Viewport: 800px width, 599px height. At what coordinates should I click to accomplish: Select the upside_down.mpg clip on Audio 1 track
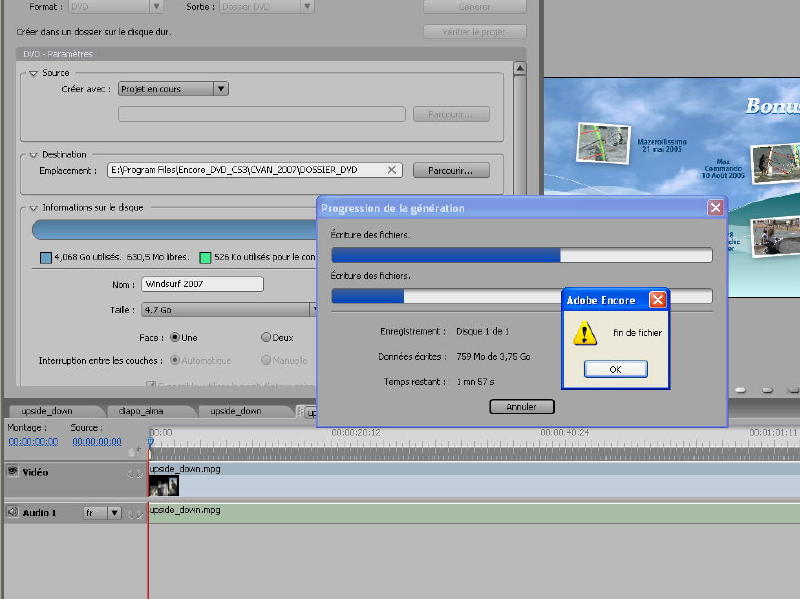[x=474, y=513]
